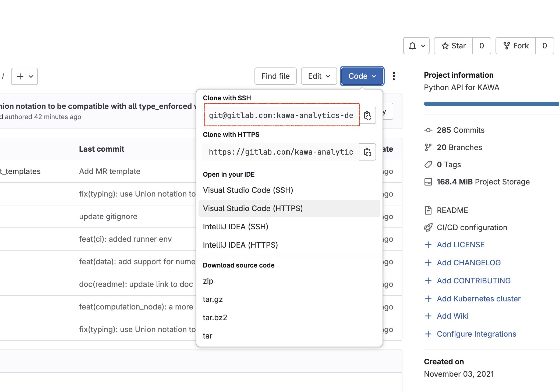Open the notification bell dropdown
Screen dimensions: 559x392
(x=416, y=46)
